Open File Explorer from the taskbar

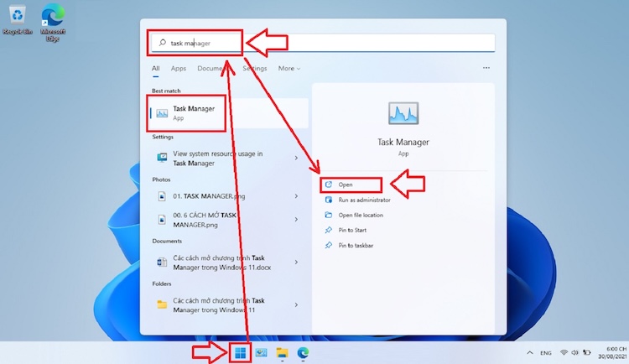coord(283,352)
